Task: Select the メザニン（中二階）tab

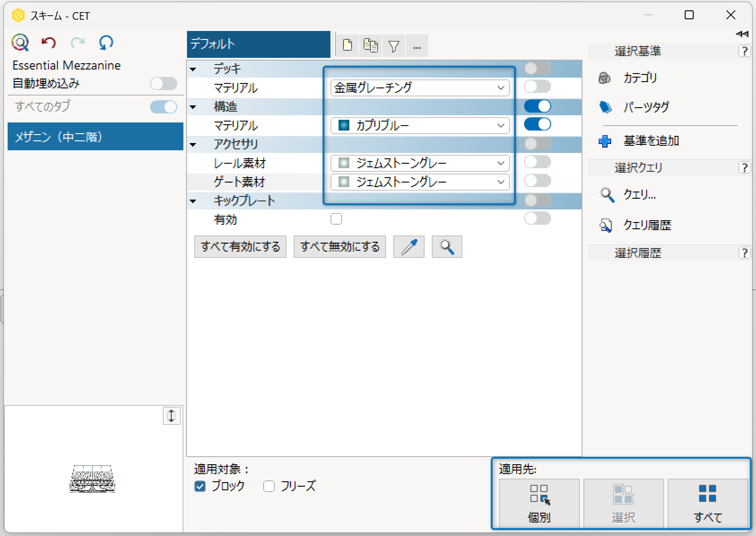Action: (x=96, y=136)
